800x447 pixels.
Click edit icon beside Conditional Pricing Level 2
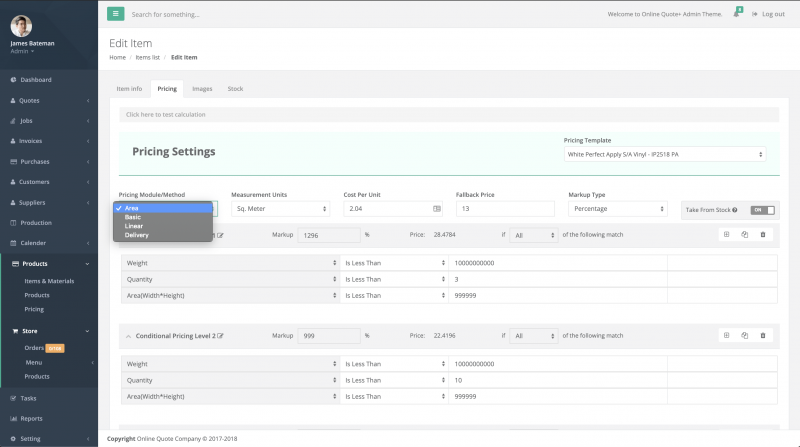click(x=220, y=336)
